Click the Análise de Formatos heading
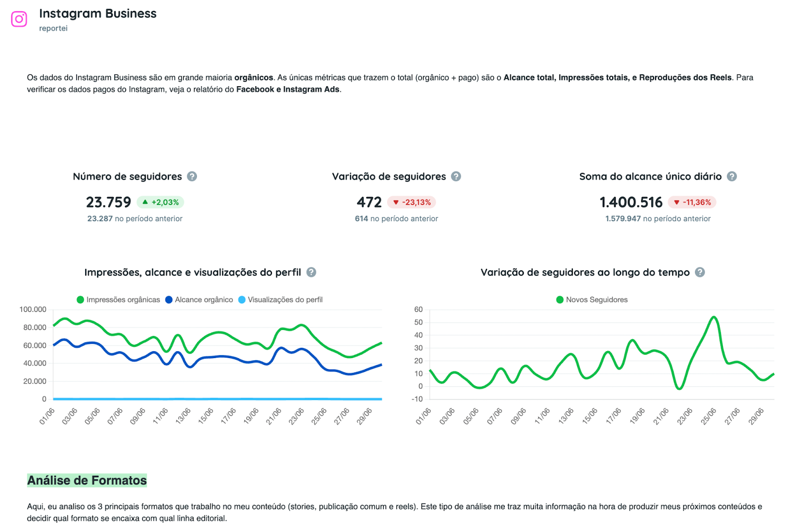Viewport: 788px width, 532px height. point(87,480)
